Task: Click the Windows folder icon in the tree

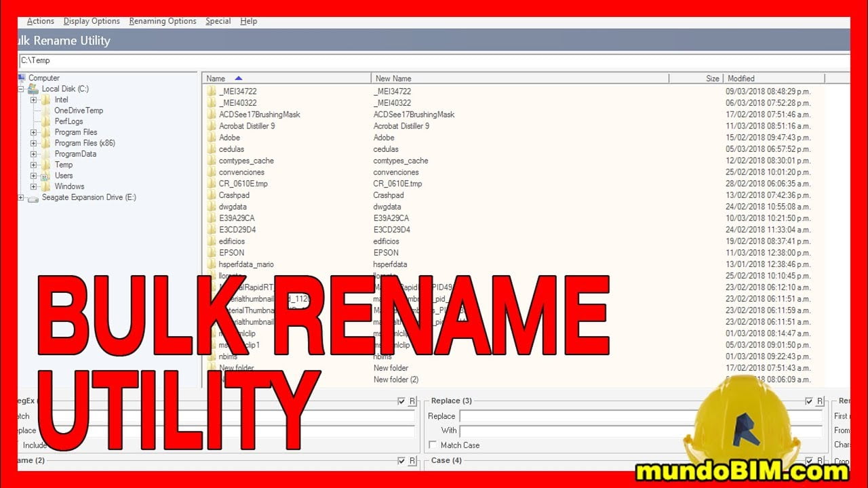Action: tap(45, 186)
